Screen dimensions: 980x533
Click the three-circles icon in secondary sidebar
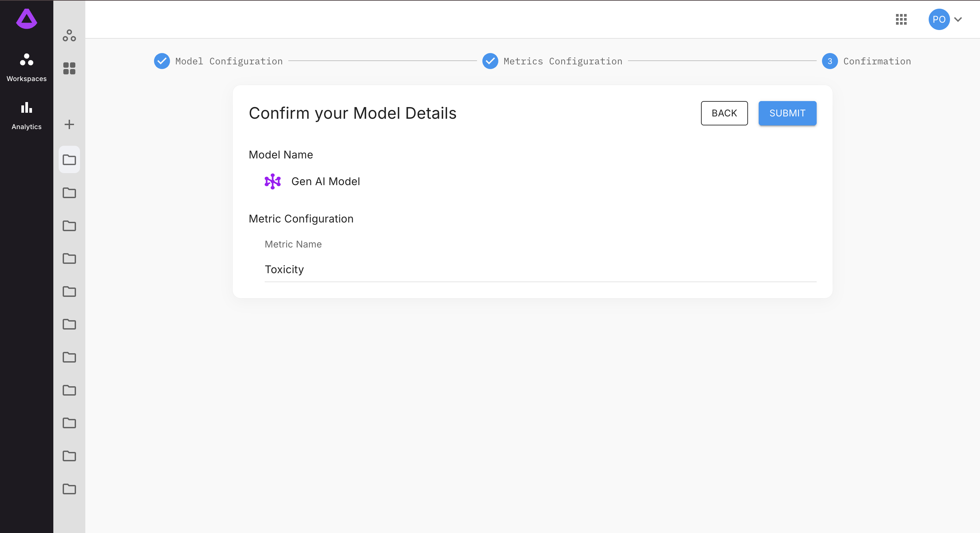click(x=69, y=35)
